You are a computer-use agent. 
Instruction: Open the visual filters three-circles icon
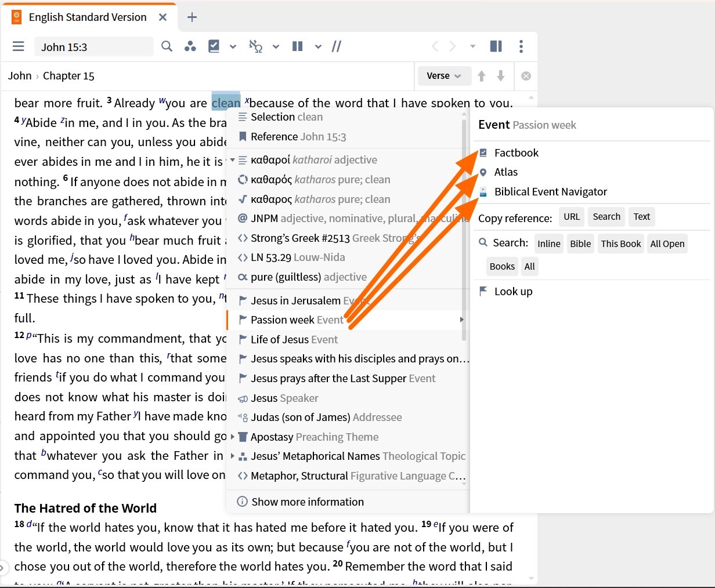190,46
